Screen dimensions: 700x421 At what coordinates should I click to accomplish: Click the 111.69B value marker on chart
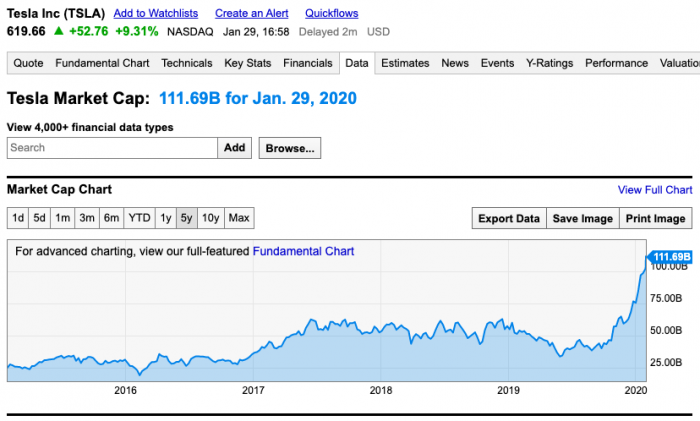pyautogui.click(x=671, y=257)
